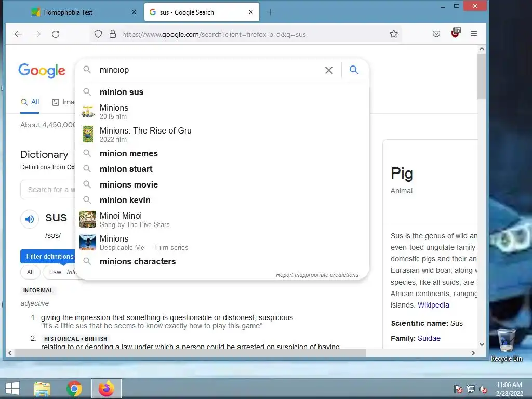Open the network tray icon
Screen dimensions: 532x399
[x=471, y=389]
